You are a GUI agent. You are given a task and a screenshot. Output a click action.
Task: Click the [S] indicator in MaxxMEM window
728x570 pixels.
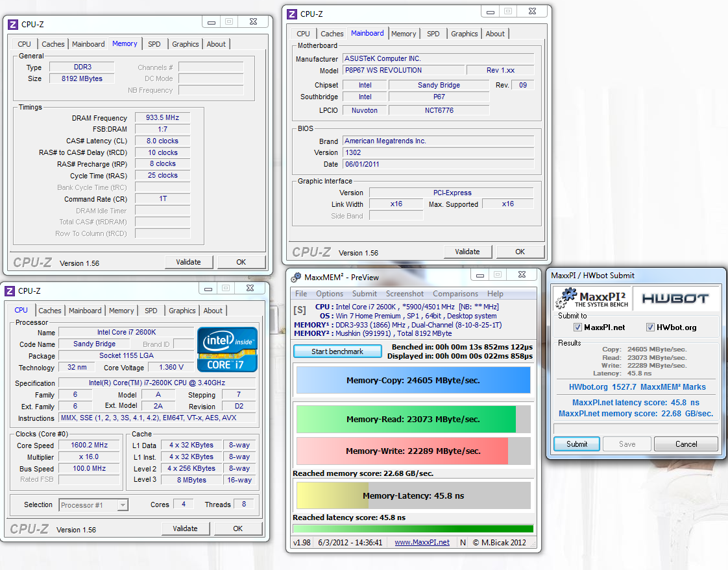(x=300, y=310)
